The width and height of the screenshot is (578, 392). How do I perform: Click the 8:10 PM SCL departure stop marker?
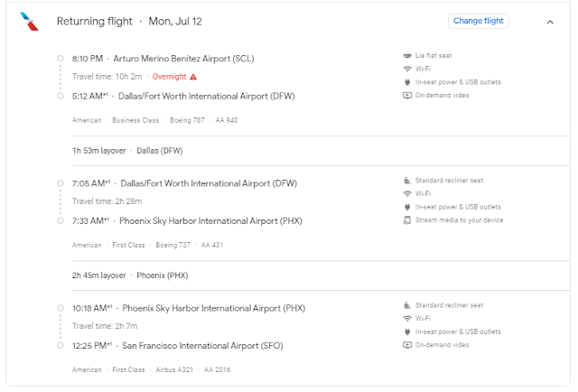coord(61,59)
